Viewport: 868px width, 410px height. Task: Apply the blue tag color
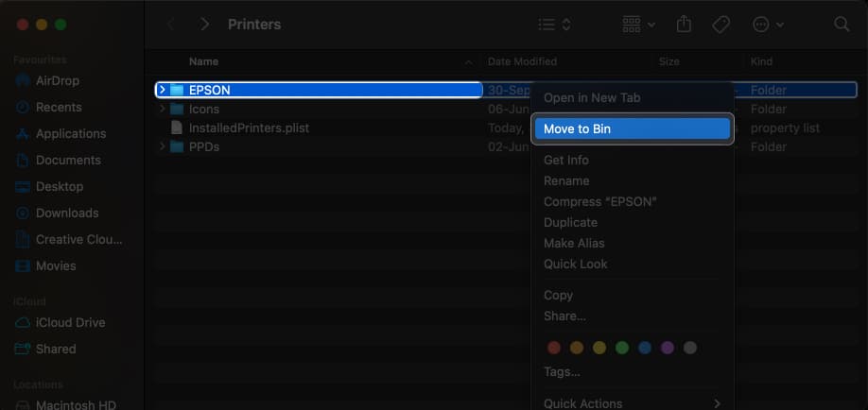pyautogui.click(x=645, y=348)
